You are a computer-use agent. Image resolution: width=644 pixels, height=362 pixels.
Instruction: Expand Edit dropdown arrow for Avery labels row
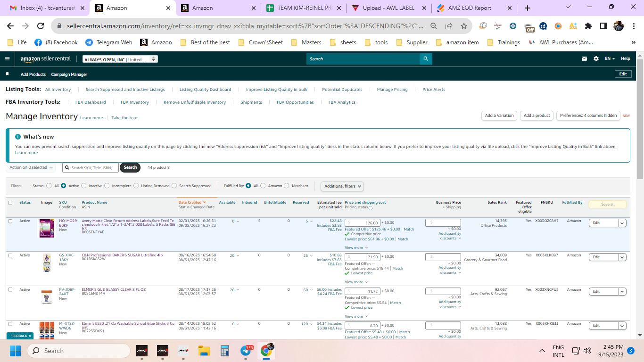[x=622, y=223]
